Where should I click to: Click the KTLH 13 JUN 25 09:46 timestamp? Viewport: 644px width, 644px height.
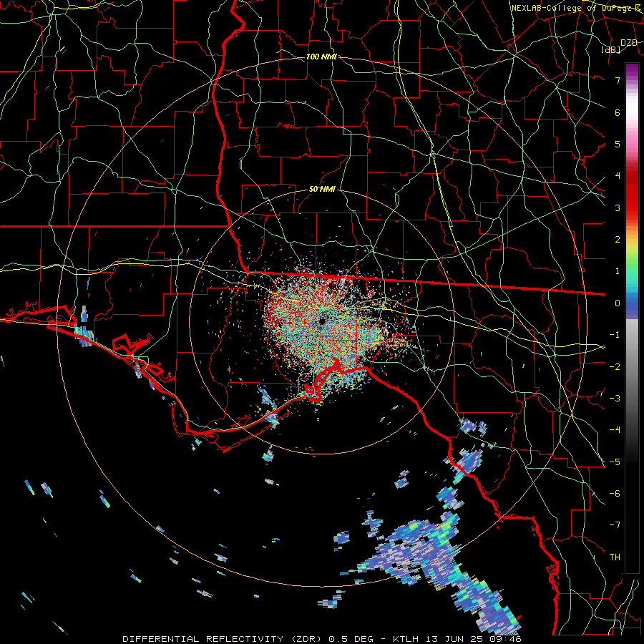tap(457, 639)
